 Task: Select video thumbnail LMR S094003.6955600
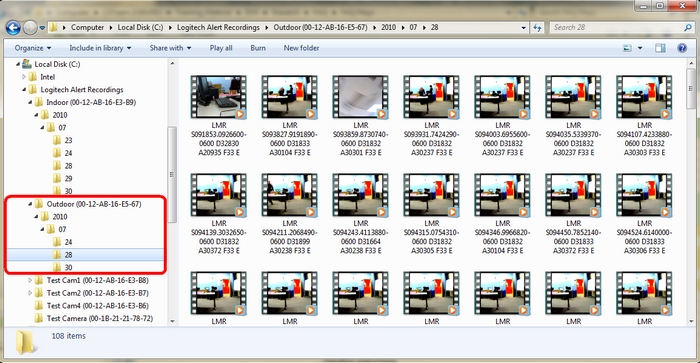tap(503, 97)
